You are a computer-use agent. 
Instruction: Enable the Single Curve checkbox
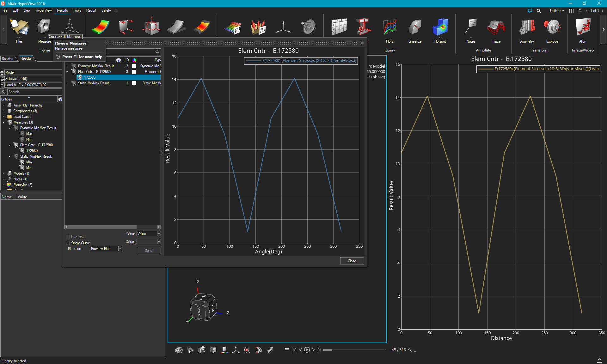pos(68,243)
